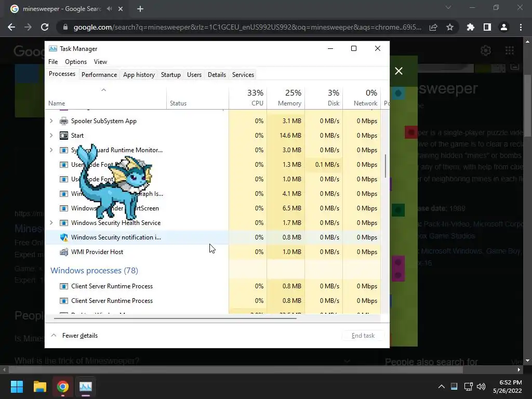
Task: Click the Chrome address bar URL
Action: tap(247, 27)
